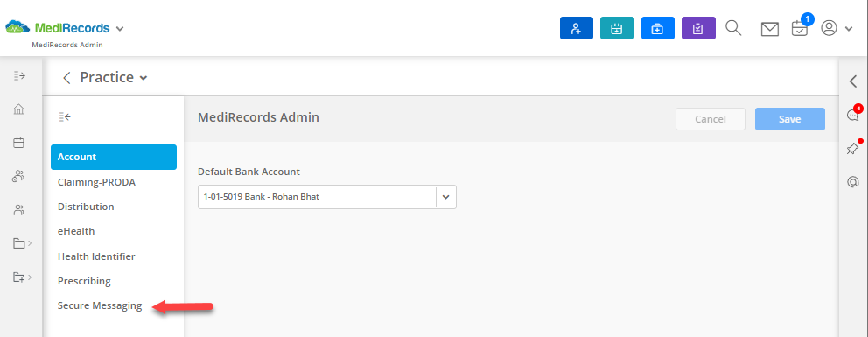The image size is (868, 337).
Task: Open the patients group sidebar icon
Action: pos(19,177)
